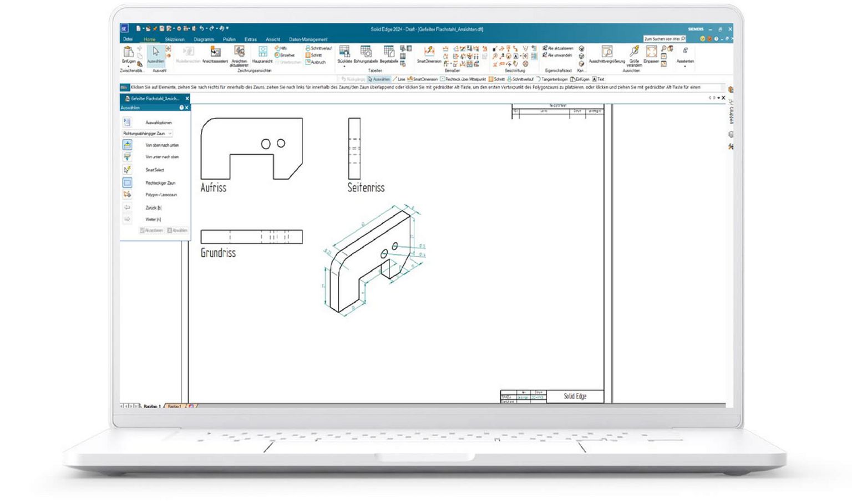Screen dimensions: 852x504
Task: Expand the Assistenten dropdown in the ribbon
Action: [685, 67]
